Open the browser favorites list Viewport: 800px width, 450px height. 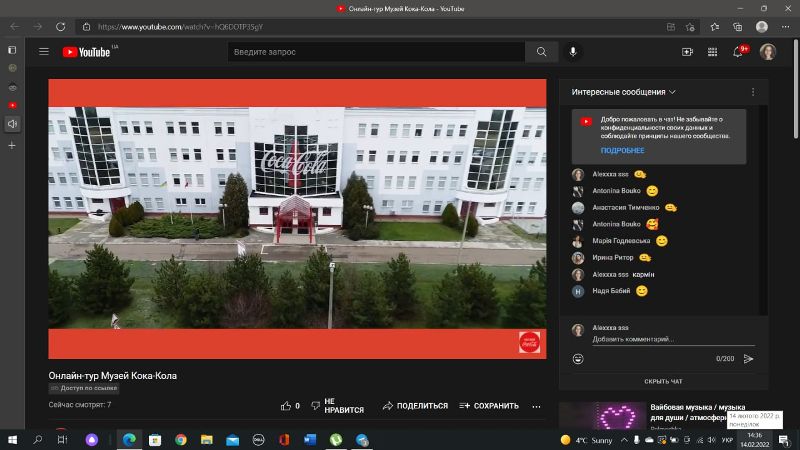714,27
